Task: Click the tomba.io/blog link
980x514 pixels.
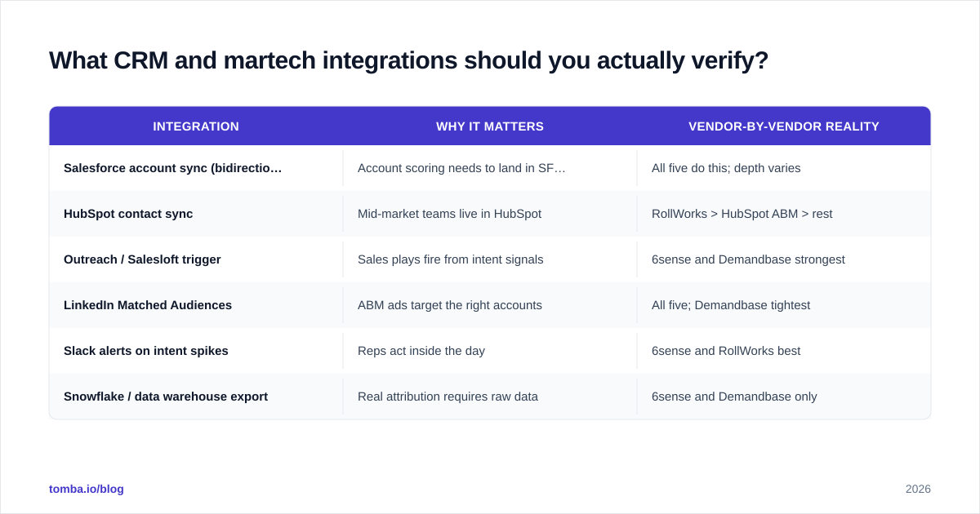Action: (87, 489)
